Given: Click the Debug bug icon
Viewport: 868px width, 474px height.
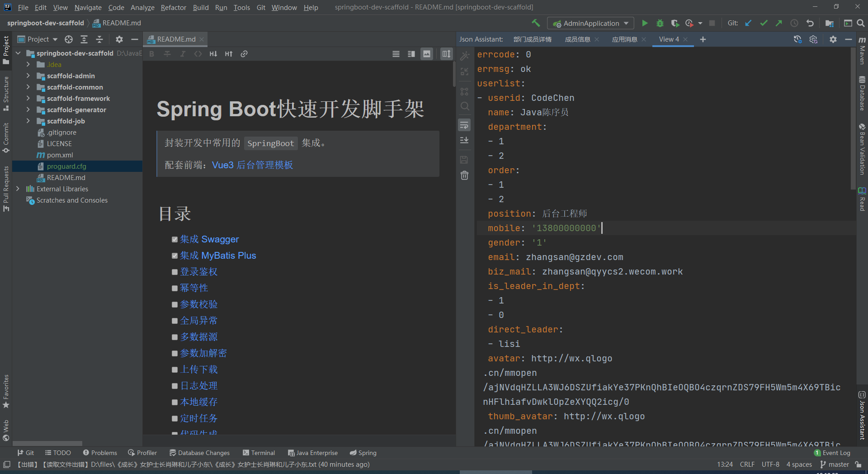Looking at the screenshot, I should 660,23.
